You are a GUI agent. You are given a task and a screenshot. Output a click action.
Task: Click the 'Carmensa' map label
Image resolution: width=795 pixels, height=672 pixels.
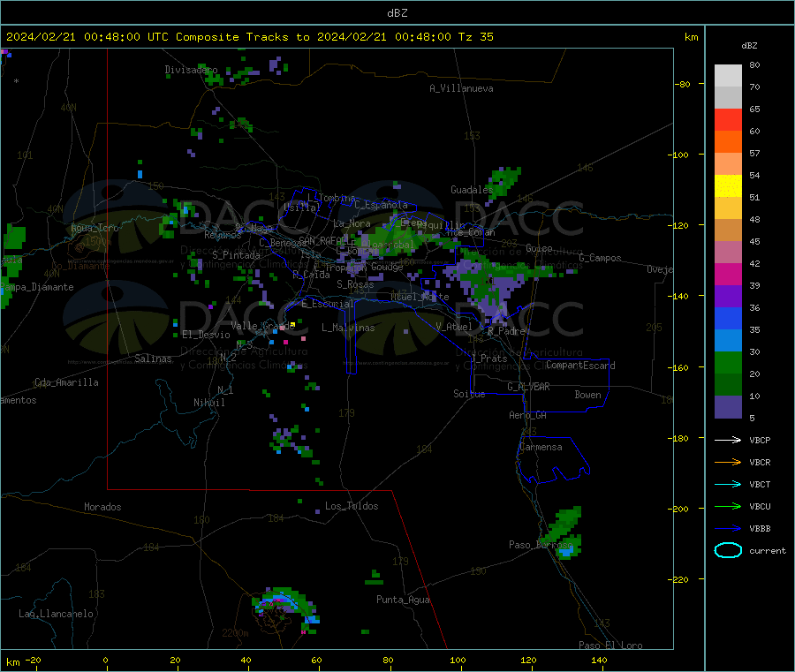[541, 447]
